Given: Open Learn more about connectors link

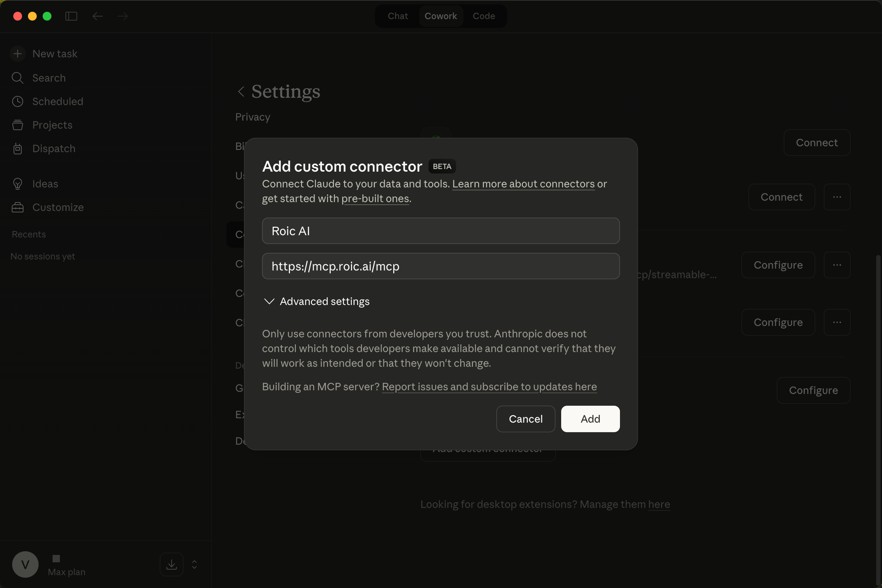Looking at the screenshot, I should point(523,184).
